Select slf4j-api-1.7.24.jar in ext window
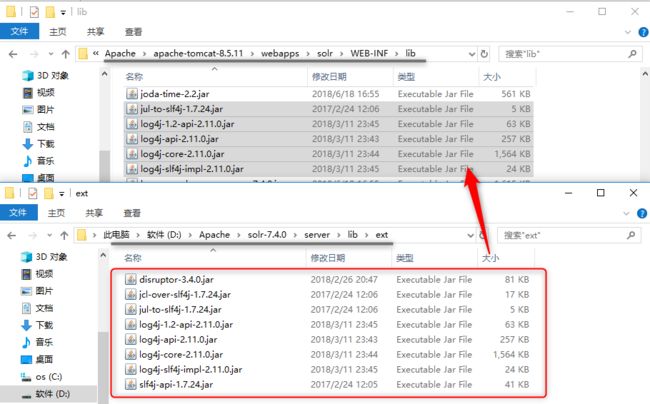The height and width of the screenshot is (404, 650). click(327, 385)
